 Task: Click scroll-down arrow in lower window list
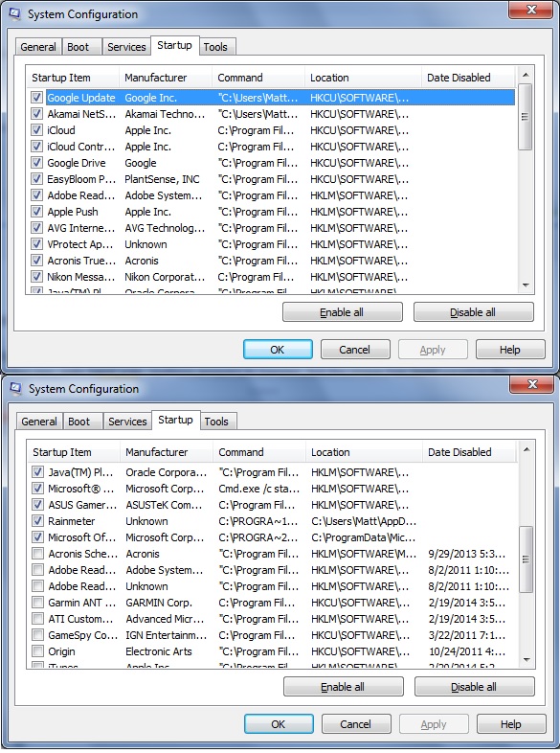pyautogui.click(x=526, y=660)
